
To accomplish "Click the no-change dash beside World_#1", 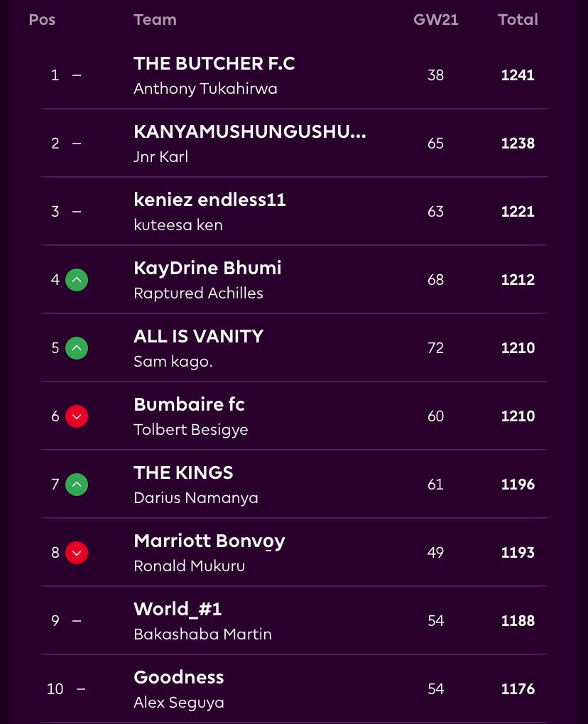I will (77, 621).
